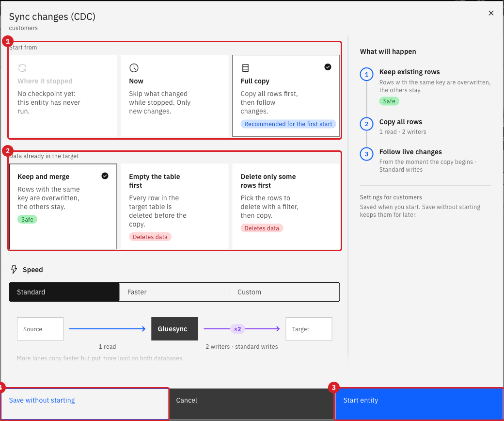Click the Keep existing rows heading
Screen dimensions: 504x421
pos(409,72)
